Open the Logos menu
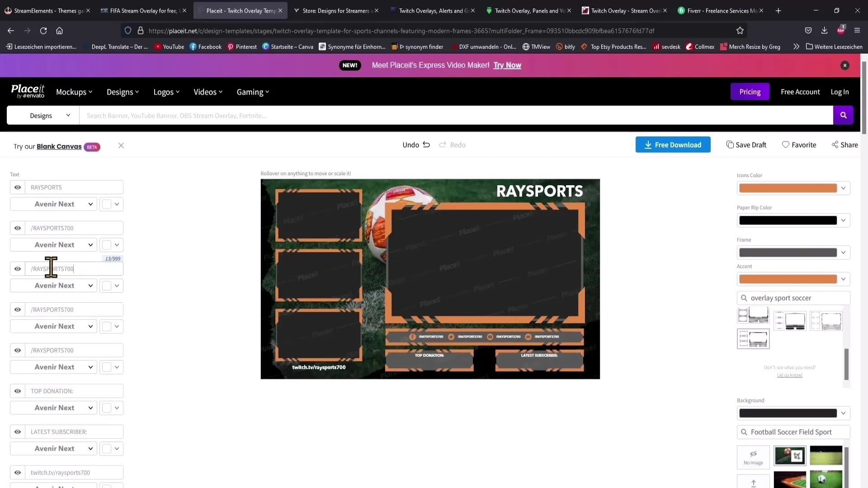 [166, 92]
